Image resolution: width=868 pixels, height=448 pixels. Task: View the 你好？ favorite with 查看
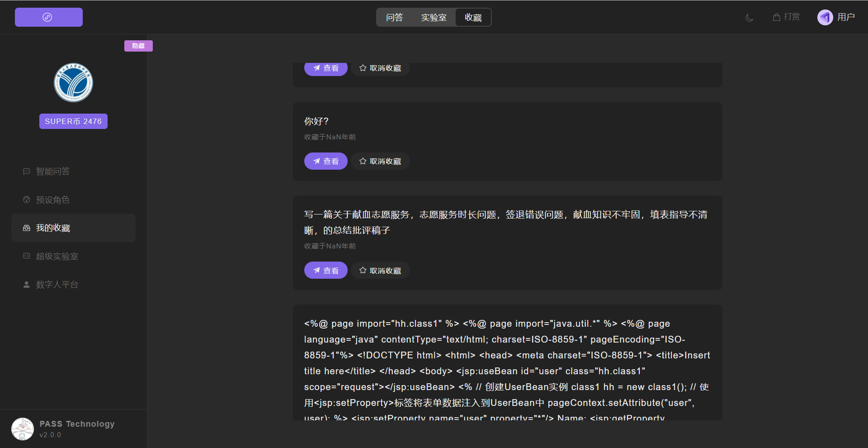point(325,161)
